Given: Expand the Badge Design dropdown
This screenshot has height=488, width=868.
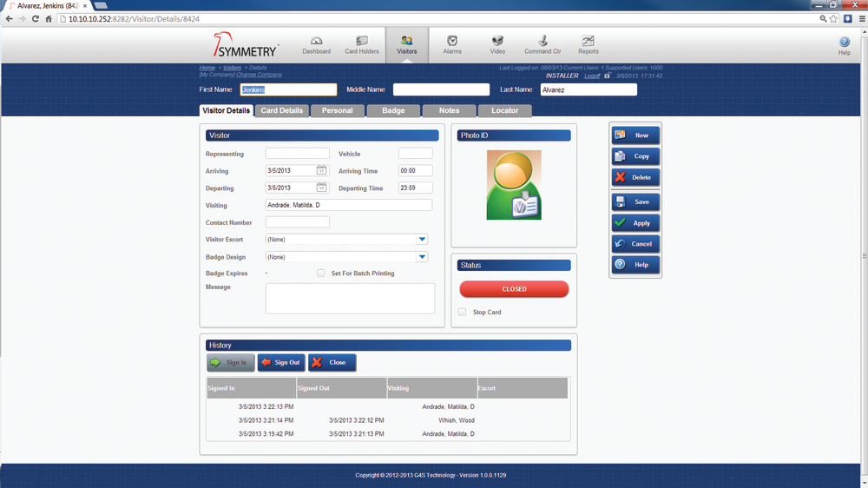Looking at the screenshot, I should pyautogui.click(x=422, y=257).
